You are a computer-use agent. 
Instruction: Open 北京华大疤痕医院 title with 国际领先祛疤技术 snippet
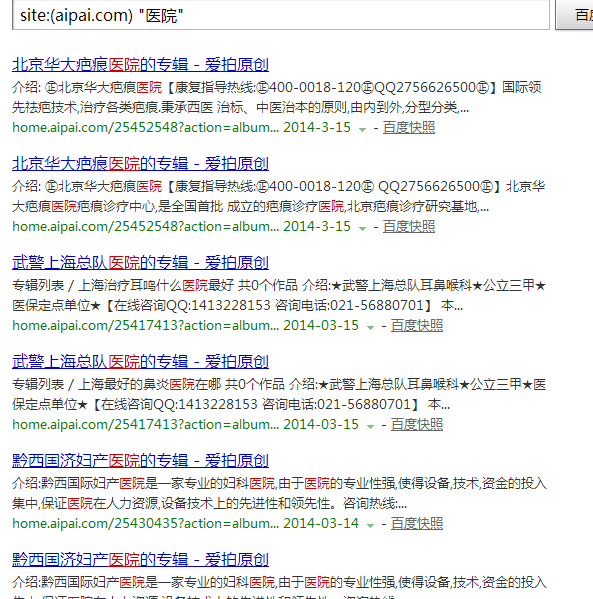click(x=140, y=65)
